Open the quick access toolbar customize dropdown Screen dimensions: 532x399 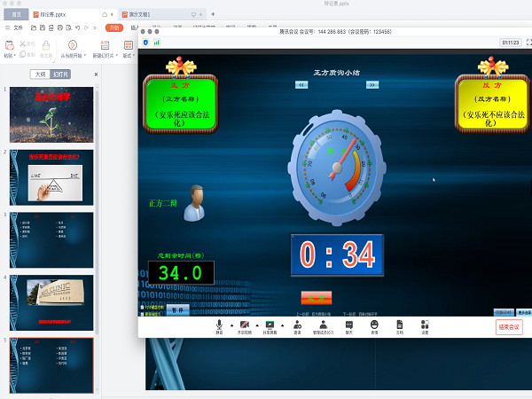95,27
